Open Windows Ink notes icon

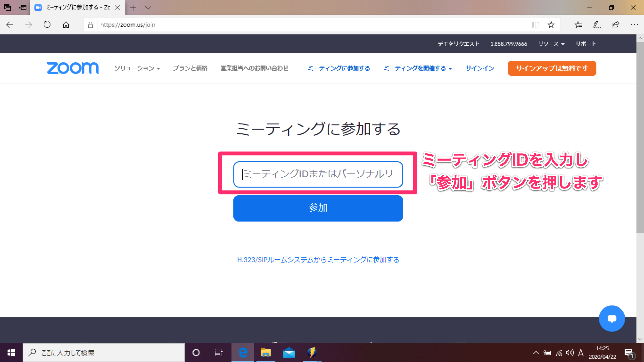click(x=596, y=25)
